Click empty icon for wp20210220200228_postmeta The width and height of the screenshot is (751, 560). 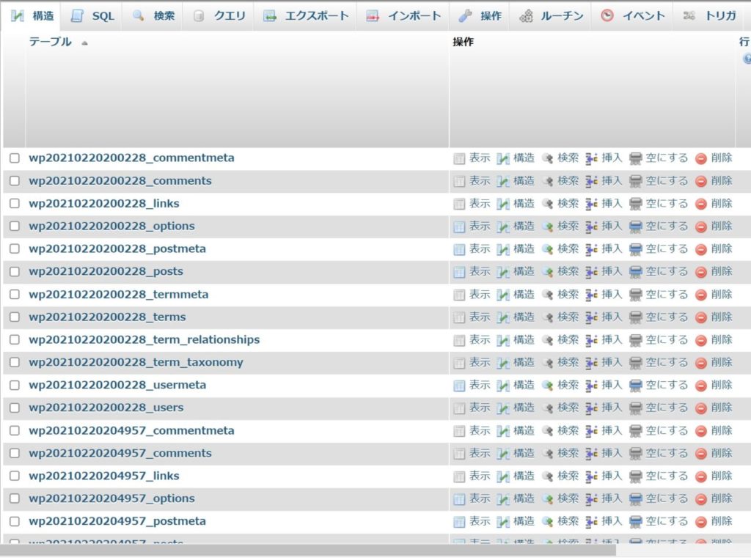pyautogui.click(x=636, y=249)
